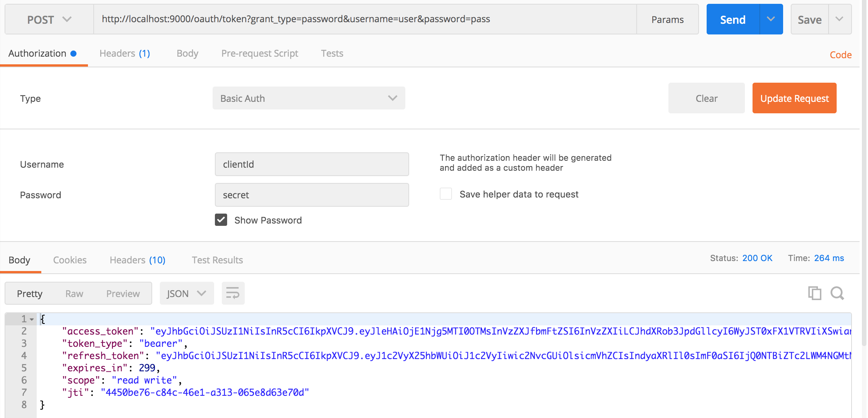
Task: Click the search response magnifier icon
Action: 837,293
